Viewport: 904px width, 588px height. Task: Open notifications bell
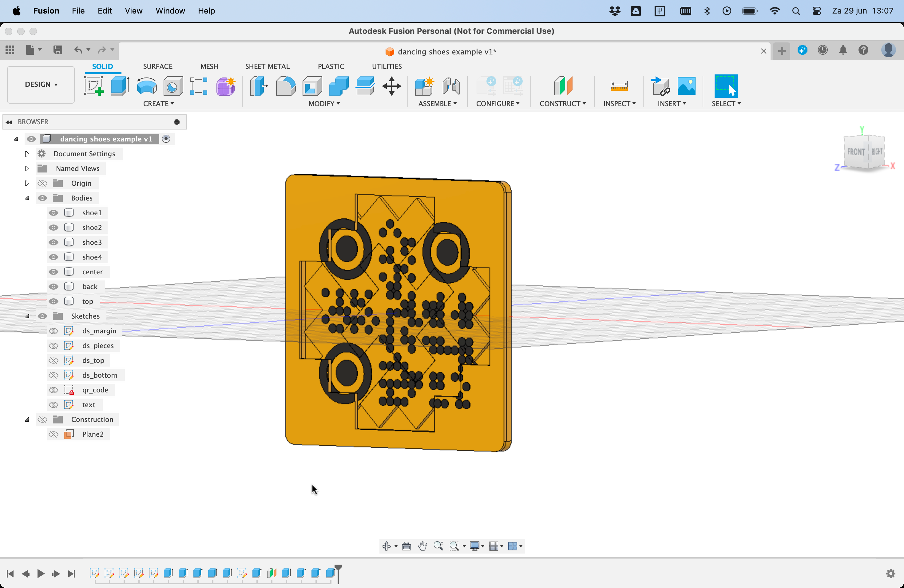(843, 50)
